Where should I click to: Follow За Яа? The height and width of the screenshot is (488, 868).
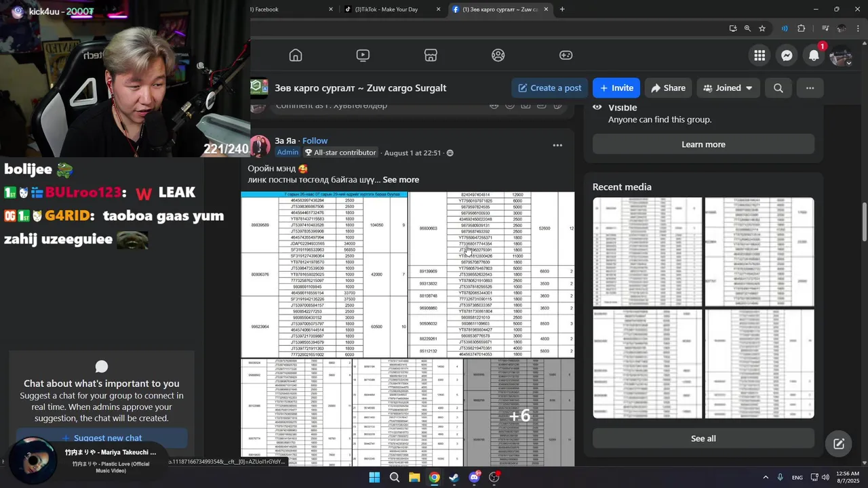click(x=315, y=141)
